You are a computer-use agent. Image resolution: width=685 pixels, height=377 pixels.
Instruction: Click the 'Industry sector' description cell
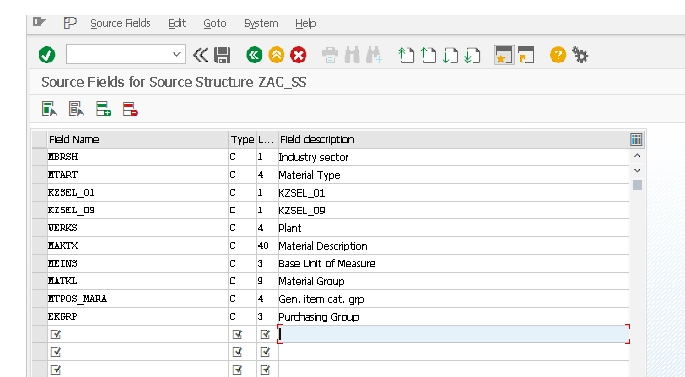pyautogui.click(x=453, y=157)
